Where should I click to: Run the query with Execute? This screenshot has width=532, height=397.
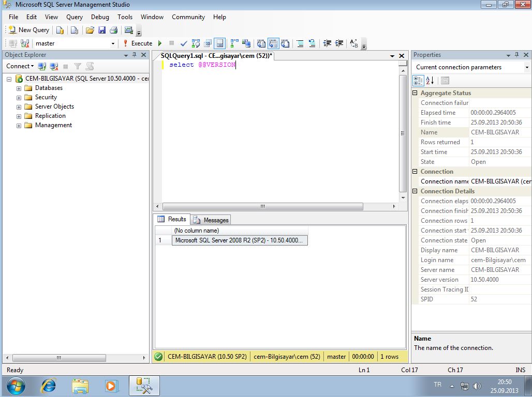(x=138, y=43)
